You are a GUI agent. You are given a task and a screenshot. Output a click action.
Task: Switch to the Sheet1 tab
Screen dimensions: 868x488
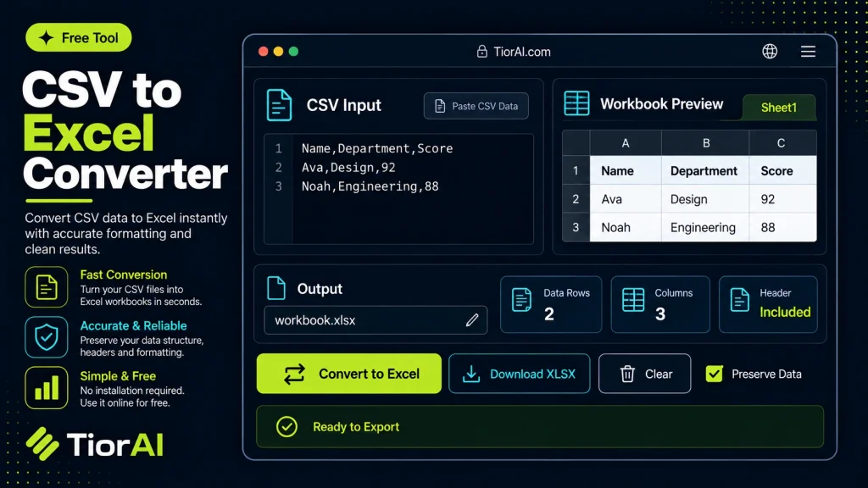pyautogui.click(x=778, y=108)
